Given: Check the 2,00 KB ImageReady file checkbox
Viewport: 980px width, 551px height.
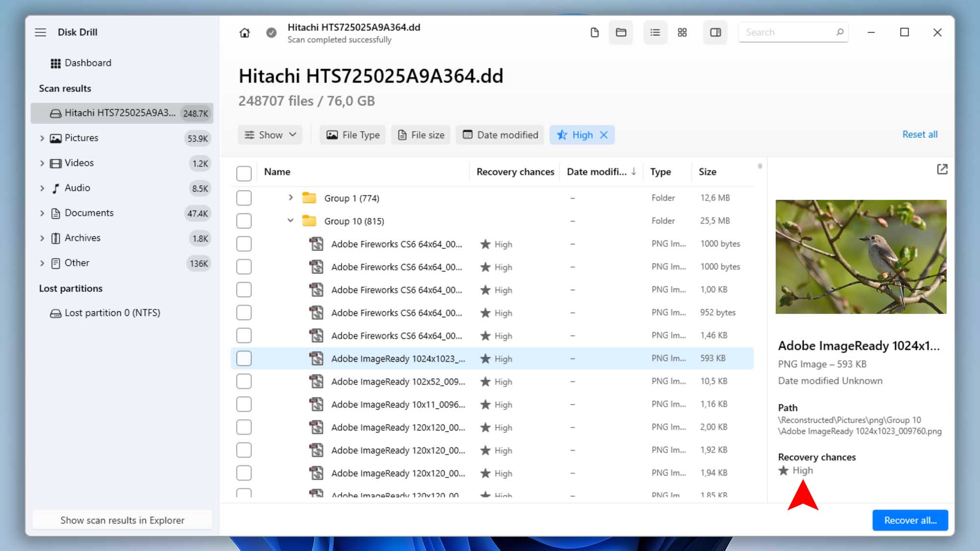Looking at the screenshot, I should pos(244,427).
